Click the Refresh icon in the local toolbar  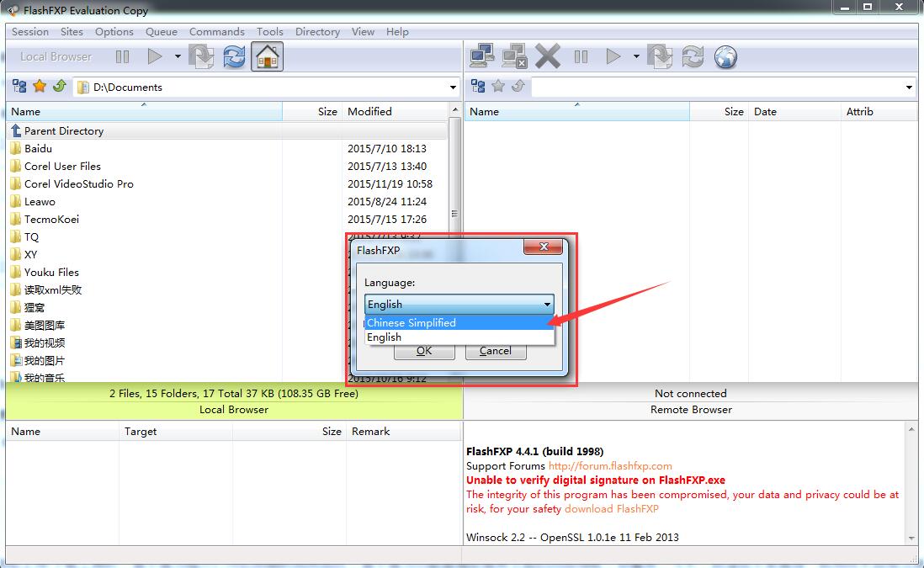click(x=234, y=56)
